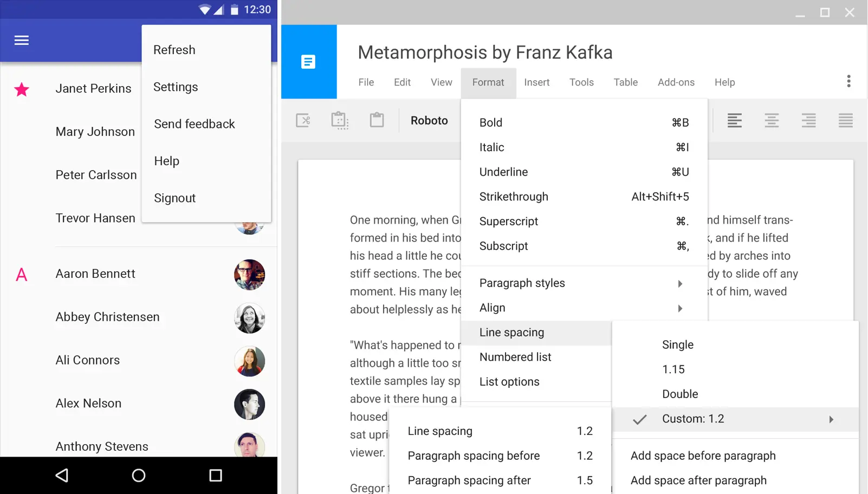Set line spacing to Single
The image size is (868, 494).
click(x=735, y=345)
